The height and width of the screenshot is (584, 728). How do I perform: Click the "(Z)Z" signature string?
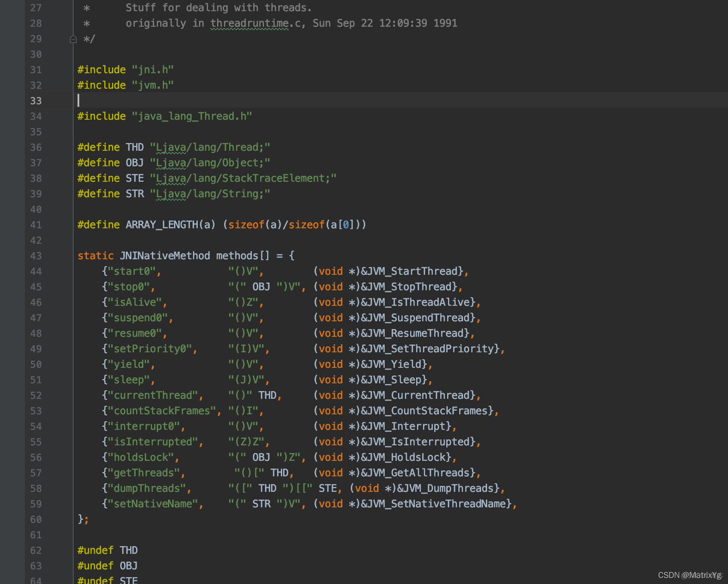246,442
